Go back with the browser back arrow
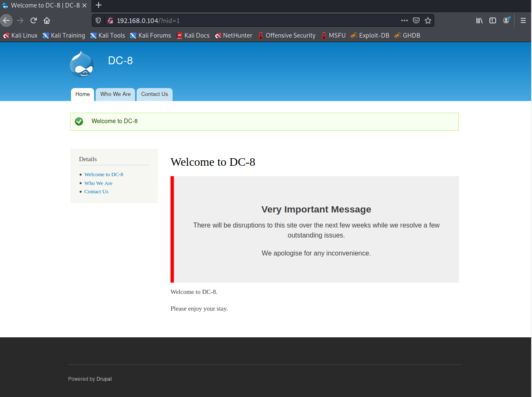Screen dimensions: 532x397 pos(6,20)
